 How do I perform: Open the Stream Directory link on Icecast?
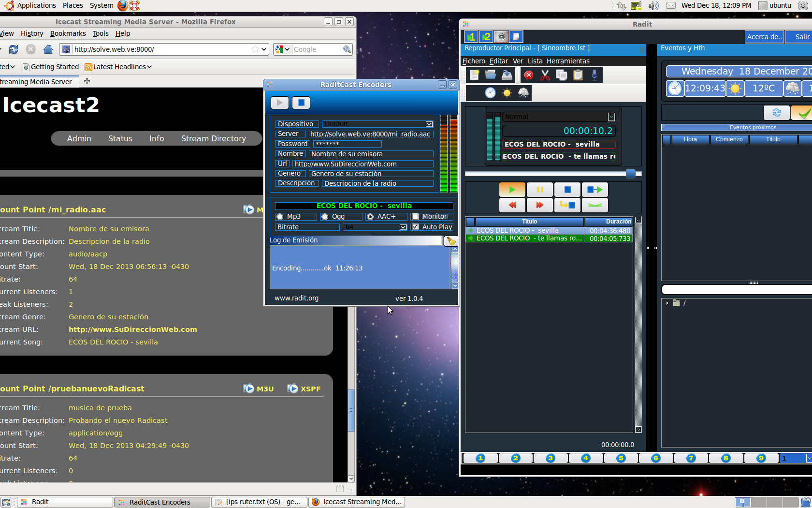pyautogui.click(x=214, y=138)
